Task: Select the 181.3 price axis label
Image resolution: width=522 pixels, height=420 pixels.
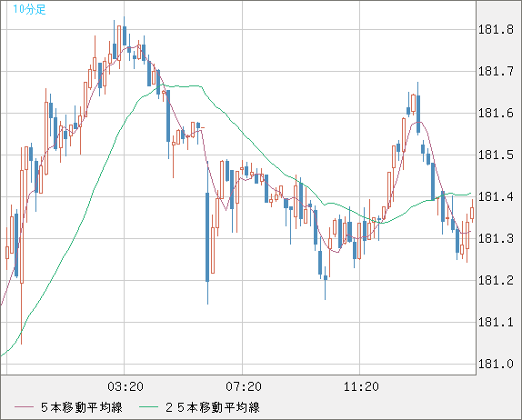Action: [x=496, y=238]
